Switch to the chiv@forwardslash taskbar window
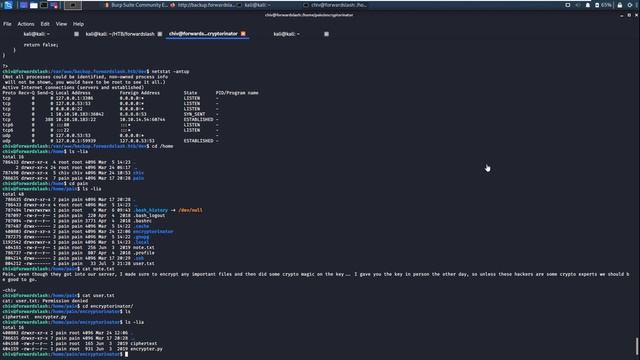This screenshot has height=360, width=640. pyautogui.click(x=336, y=5)
